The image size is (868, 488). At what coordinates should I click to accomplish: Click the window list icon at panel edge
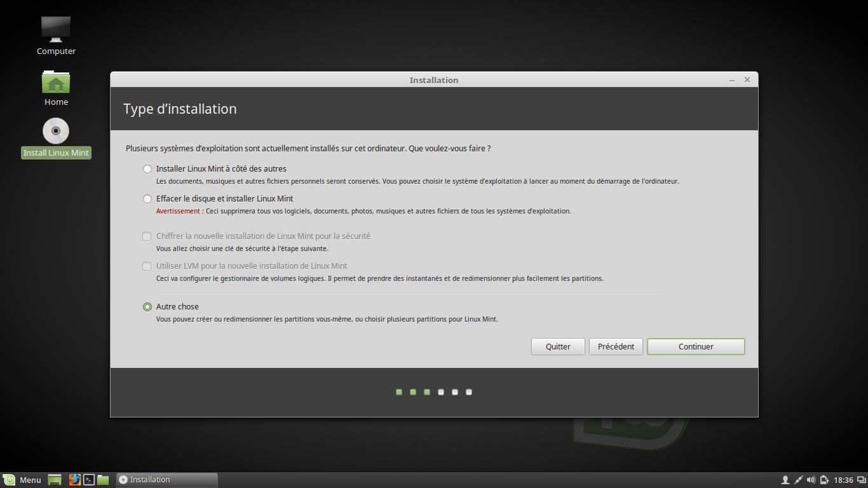[x=860, y=480]
